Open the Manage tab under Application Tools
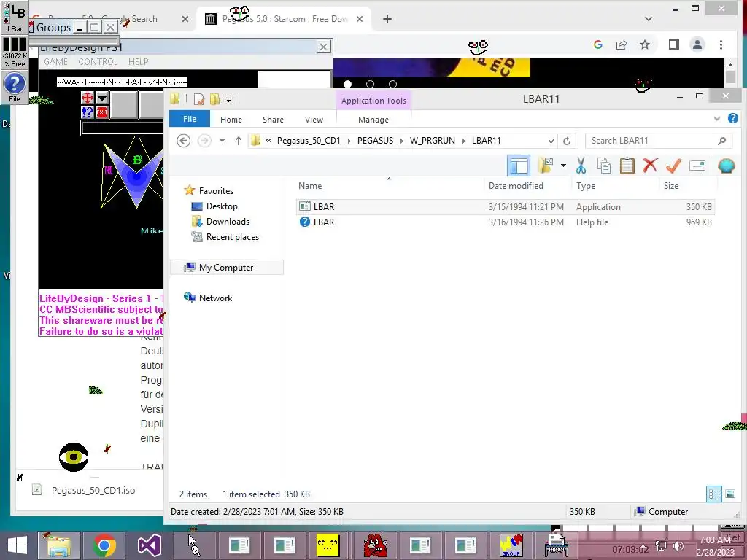The width and height of the screenshot is (747, 560). click(x=373, y=120)
